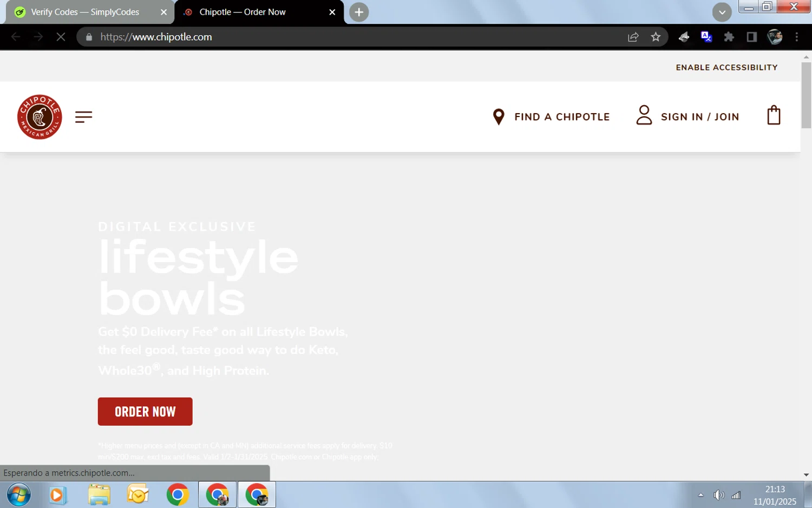812x508 pixels.
Task: Click Enable Accessibility link
Action: (726, 68)
